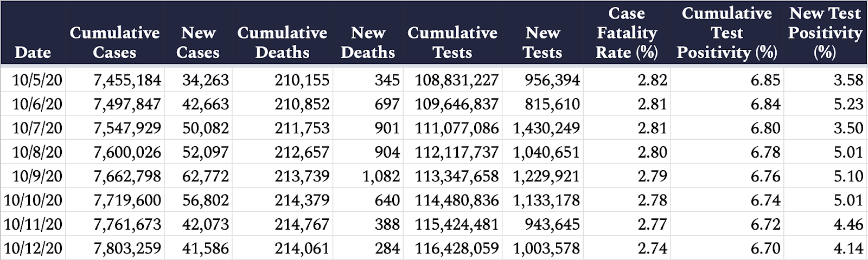Select the 10/12/20 date cell
The width and height of the screenshot is (868, 260).
(x=33, y=249)
